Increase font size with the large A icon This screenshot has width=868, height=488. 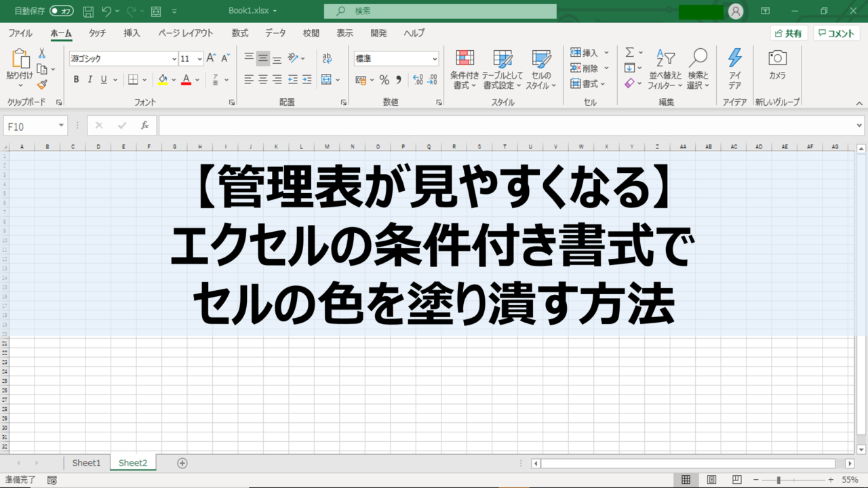(x=211, y=58)
